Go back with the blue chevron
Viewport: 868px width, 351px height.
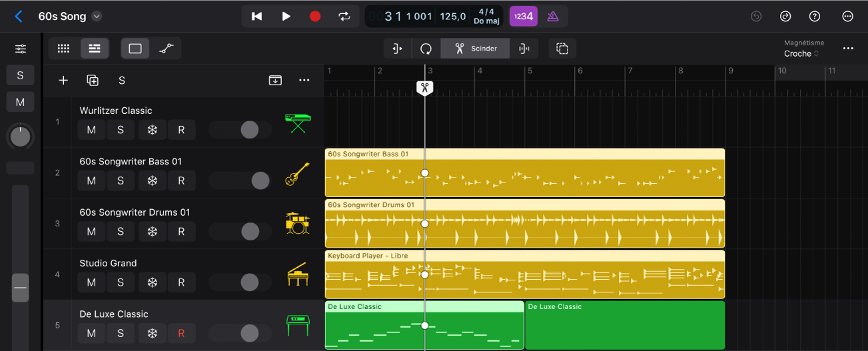[19, 16]
